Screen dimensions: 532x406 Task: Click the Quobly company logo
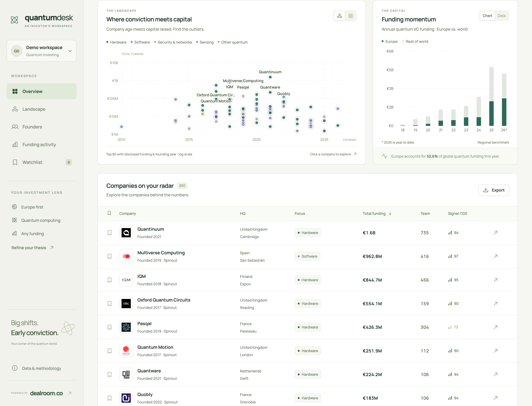[x=126, y=398]
